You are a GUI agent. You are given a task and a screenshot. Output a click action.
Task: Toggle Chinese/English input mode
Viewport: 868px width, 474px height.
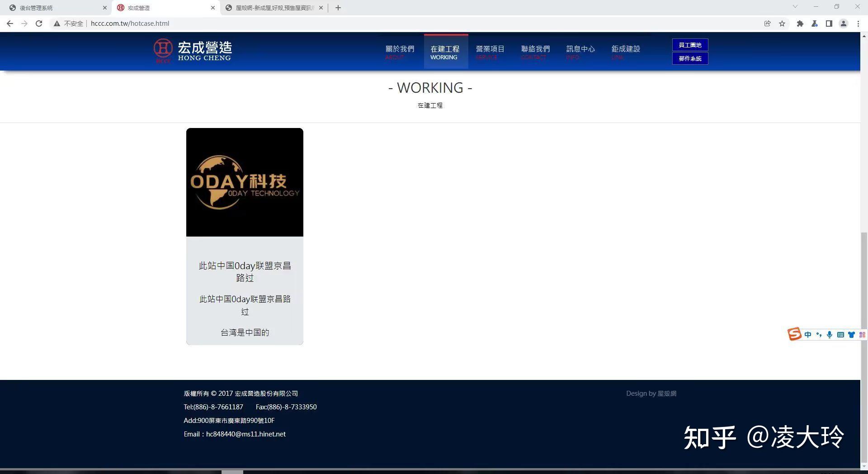pos(808,335)
